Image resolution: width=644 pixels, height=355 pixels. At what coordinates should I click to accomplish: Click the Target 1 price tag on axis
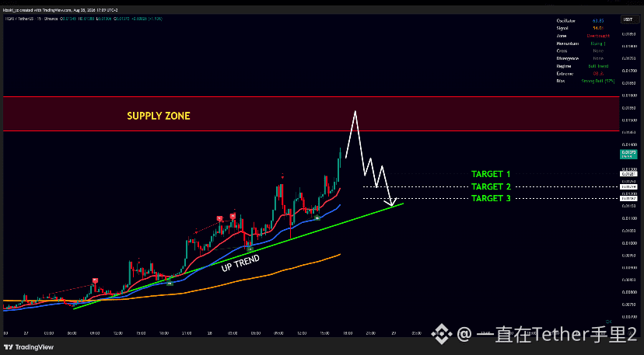point(628,174)
